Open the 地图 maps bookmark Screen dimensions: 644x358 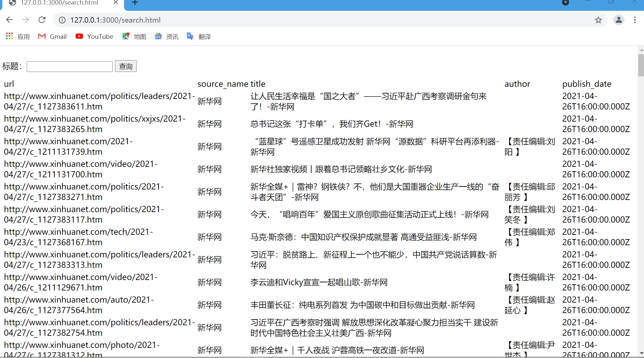134,36
